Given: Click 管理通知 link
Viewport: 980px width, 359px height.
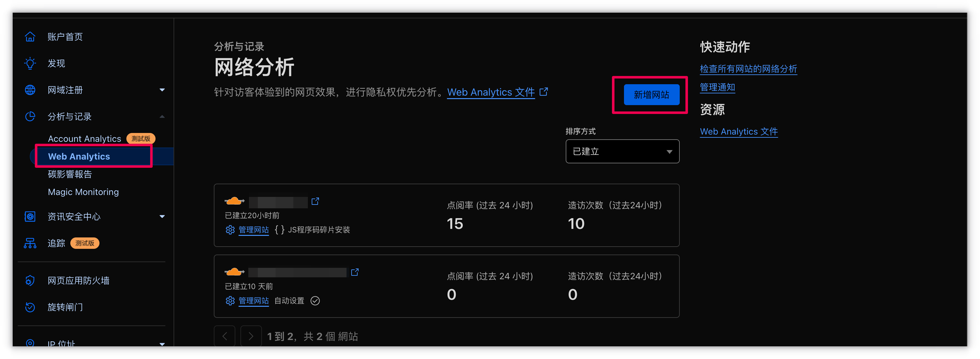Looking at the screenshot, I should (717, 87).
